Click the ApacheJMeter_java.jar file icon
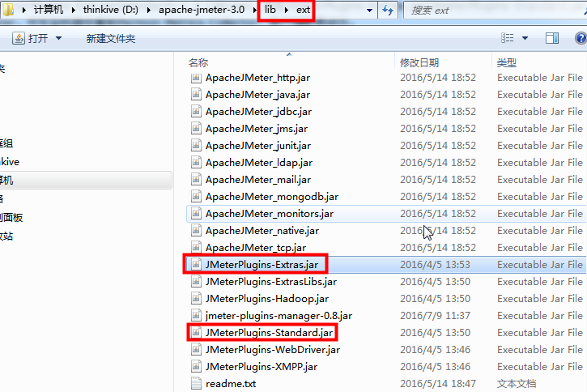This screenshot has height=392, width=587. point(196,95)
